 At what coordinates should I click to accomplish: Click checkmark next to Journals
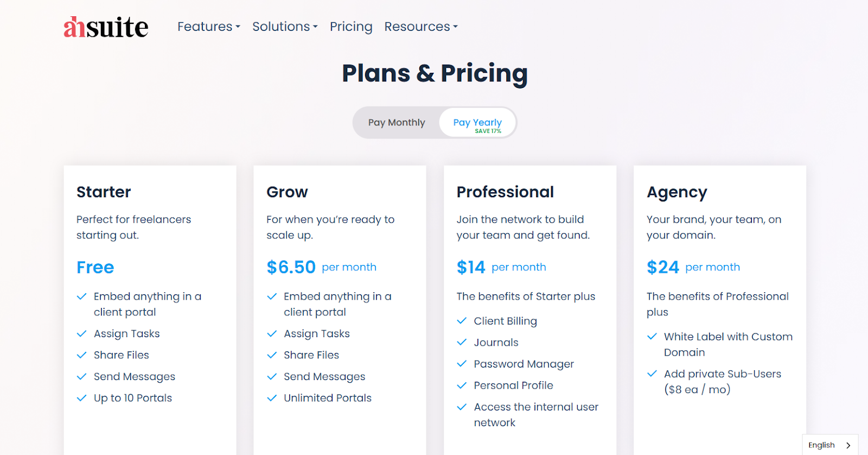[462, 343]
